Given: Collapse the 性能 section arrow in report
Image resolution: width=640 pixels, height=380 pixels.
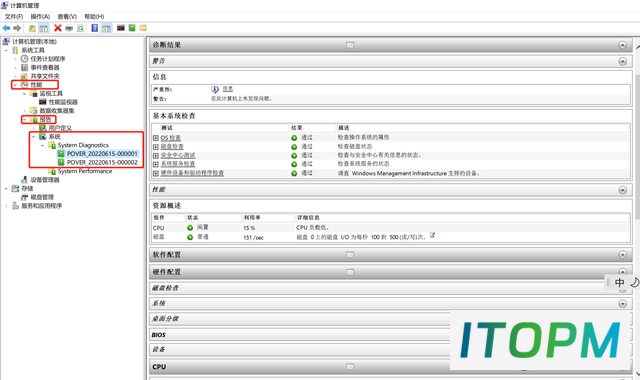Looking at the screenshot, I should [622, 190].
